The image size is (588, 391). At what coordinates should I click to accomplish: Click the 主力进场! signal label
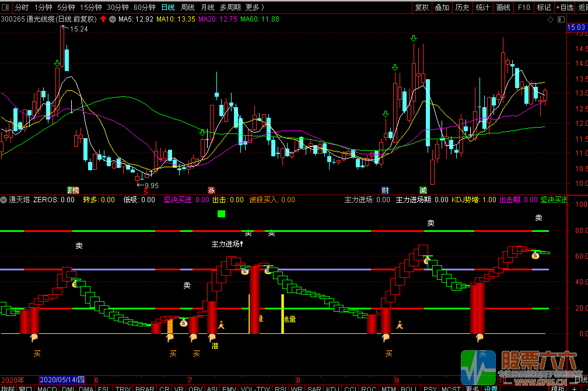click(227, 244)
